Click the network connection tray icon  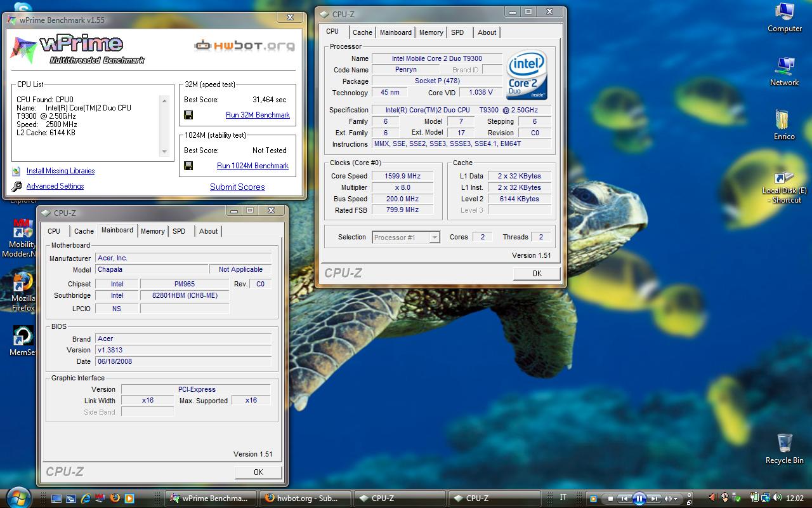[x=767, y=498]
